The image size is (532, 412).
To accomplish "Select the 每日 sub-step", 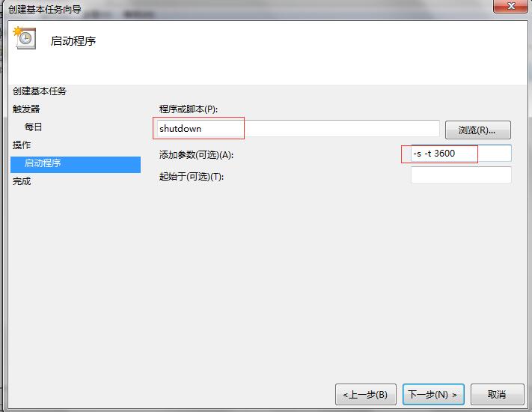I will point(33,127).
